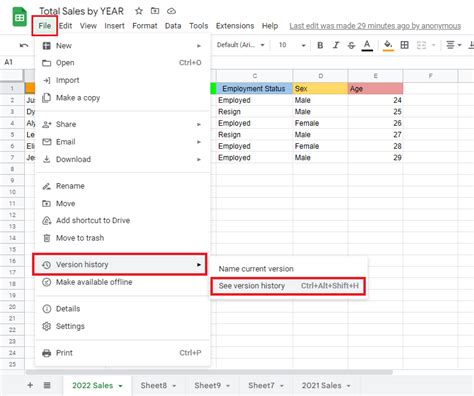Open 2022 Sales tab dropdown arrow
This screenshot has width=474, height=396.
coord(121,386)
